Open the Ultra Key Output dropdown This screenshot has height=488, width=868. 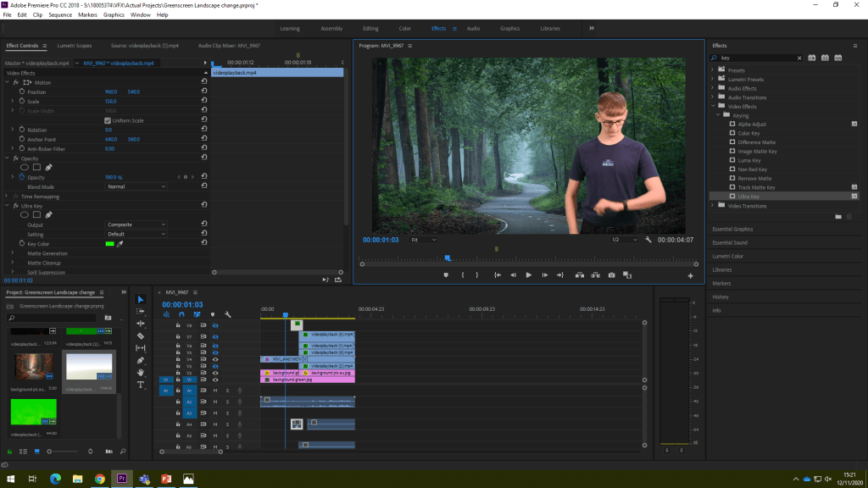pyautogui.click(x=136, y=225)
